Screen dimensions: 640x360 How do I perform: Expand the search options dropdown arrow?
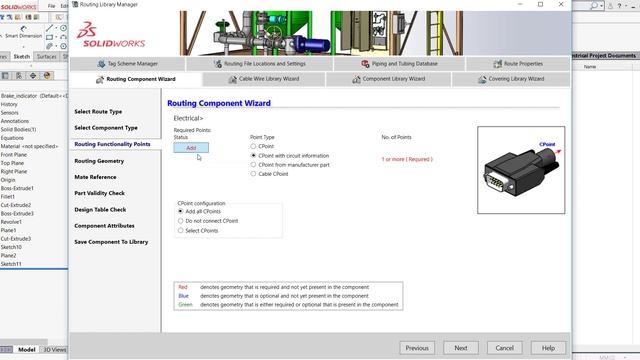601,6
